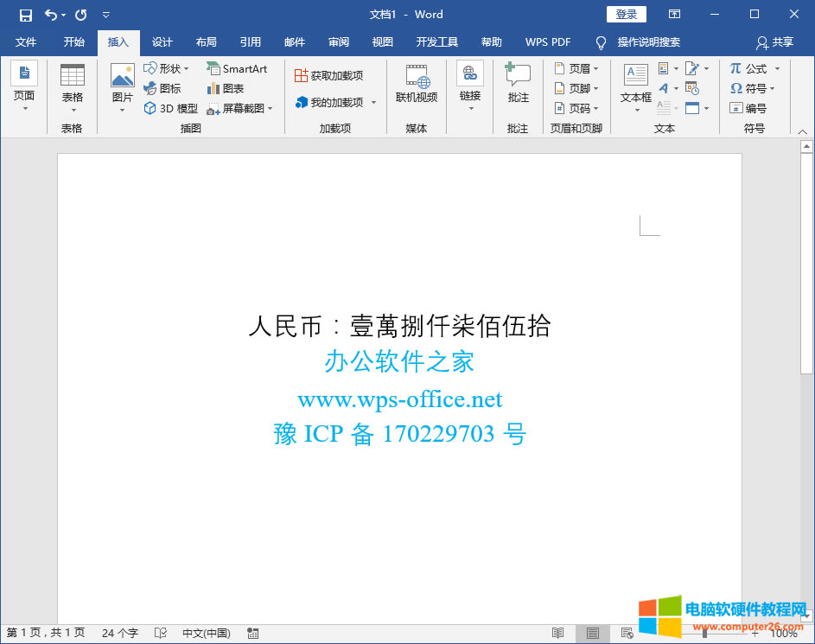Insert a 编号 number
This screenshot has height=644, width=815.
click(748, 108)
